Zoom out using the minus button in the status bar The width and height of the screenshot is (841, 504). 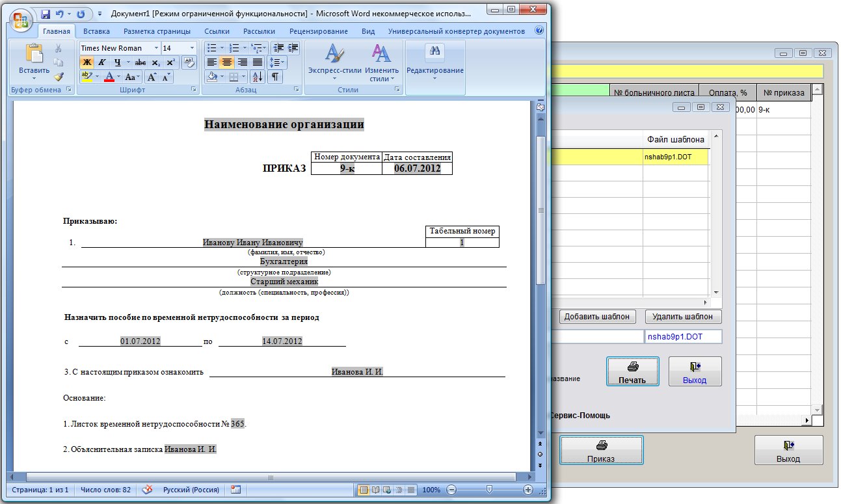click(x=451, y=490)
